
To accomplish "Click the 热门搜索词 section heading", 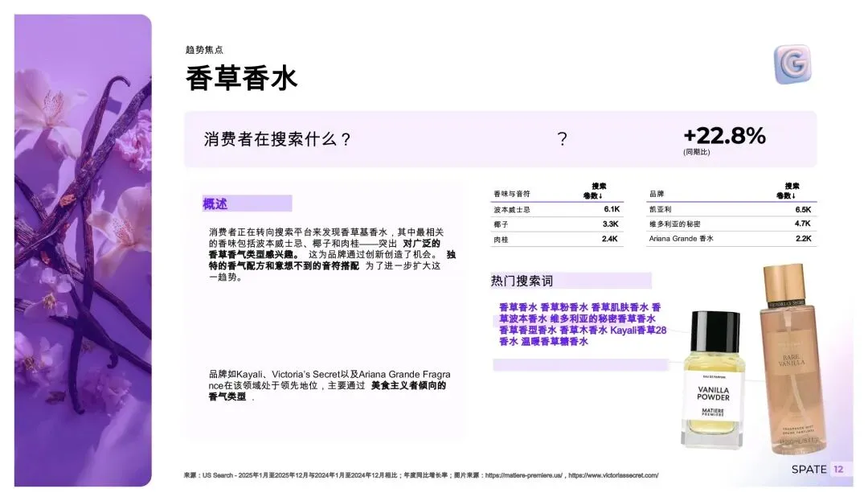I will coord(522,281).
